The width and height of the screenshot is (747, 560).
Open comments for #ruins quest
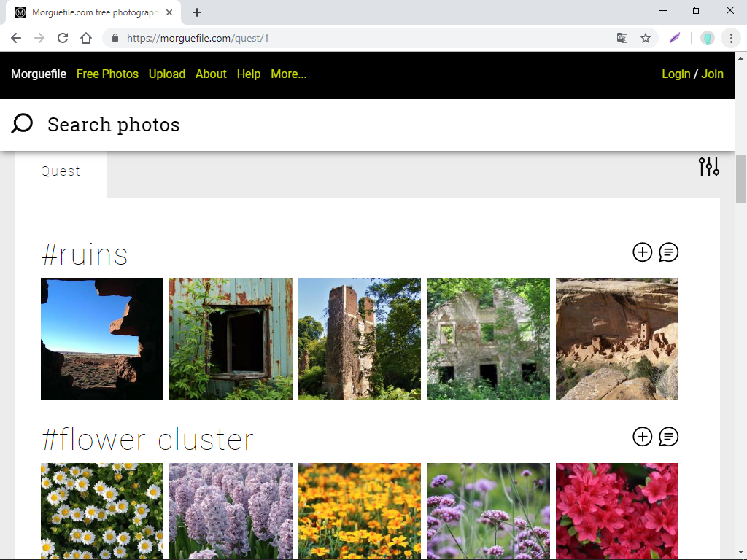coord(668,252)
